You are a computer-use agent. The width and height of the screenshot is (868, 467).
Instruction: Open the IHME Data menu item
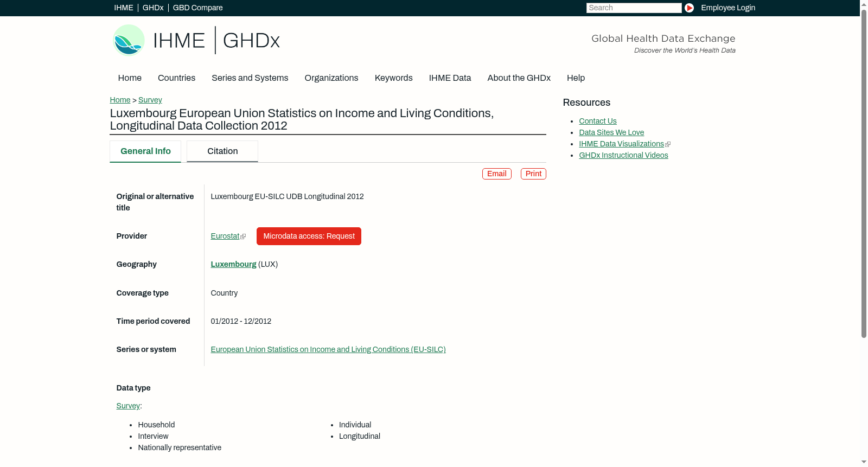coord(450,78)
